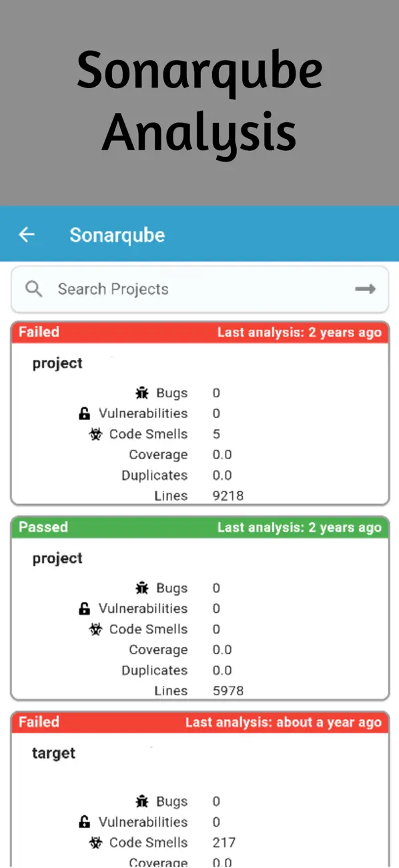Click the Sonarqube title in the header
The height and width of the screenshot is (868, 399).
click(x=117, y=234)
